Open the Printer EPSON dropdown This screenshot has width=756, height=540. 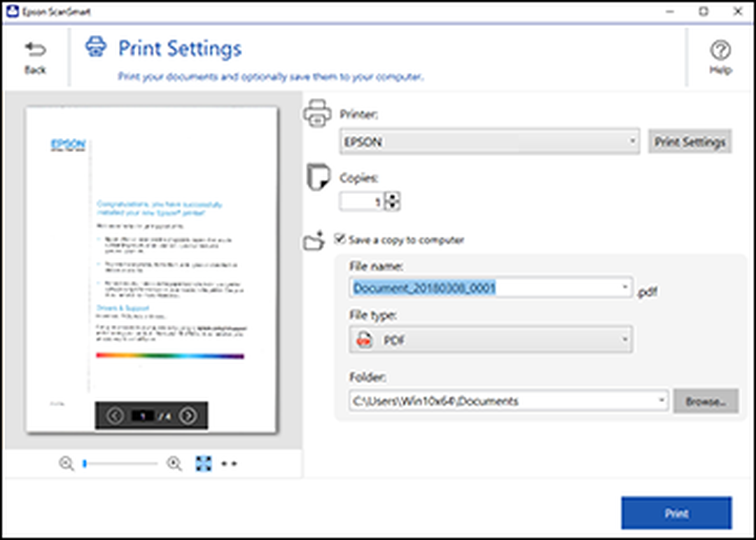tap(489, 141)
